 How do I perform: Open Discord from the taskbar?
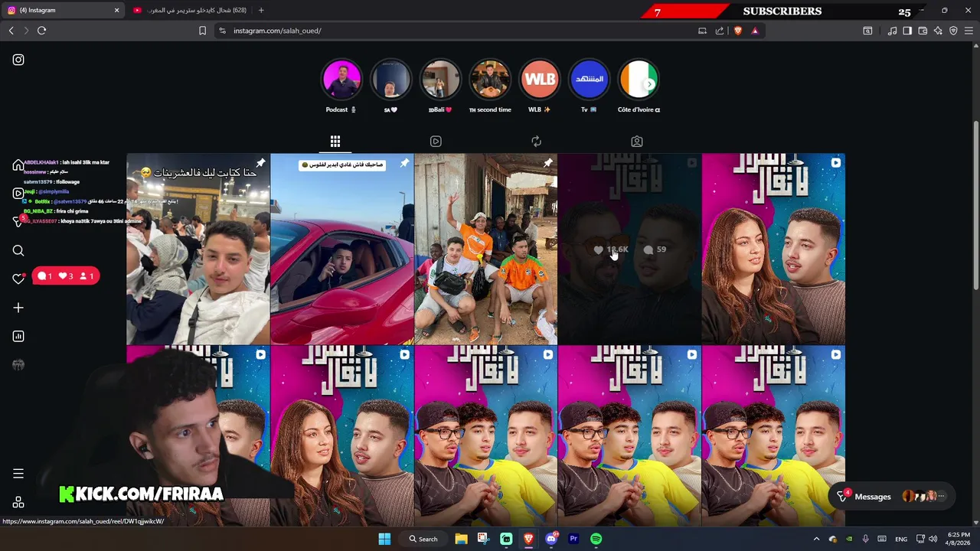click(551, 539)
